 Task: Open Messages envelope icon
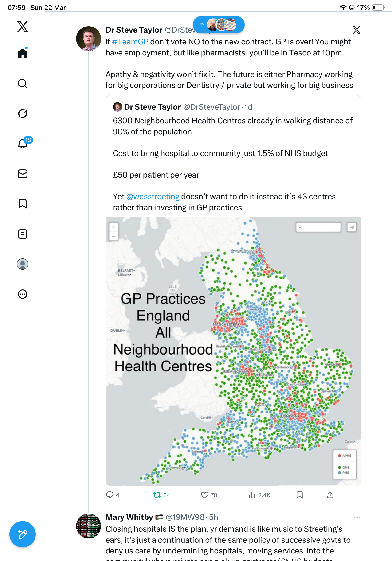click(23, 174)
